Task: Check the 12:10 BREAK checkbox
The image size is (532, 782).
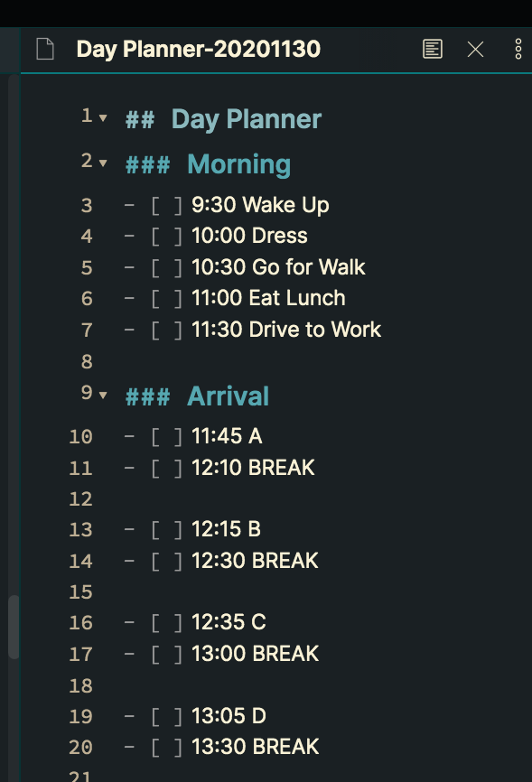Action: click(168, 468)
